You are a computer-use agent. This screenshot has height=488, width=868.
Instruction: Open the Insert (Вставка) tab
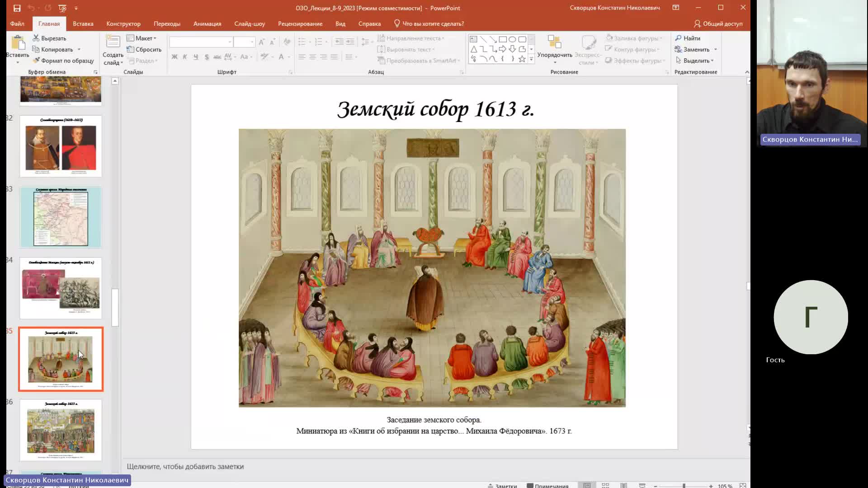pyautogui.click(x=83, y=23)
